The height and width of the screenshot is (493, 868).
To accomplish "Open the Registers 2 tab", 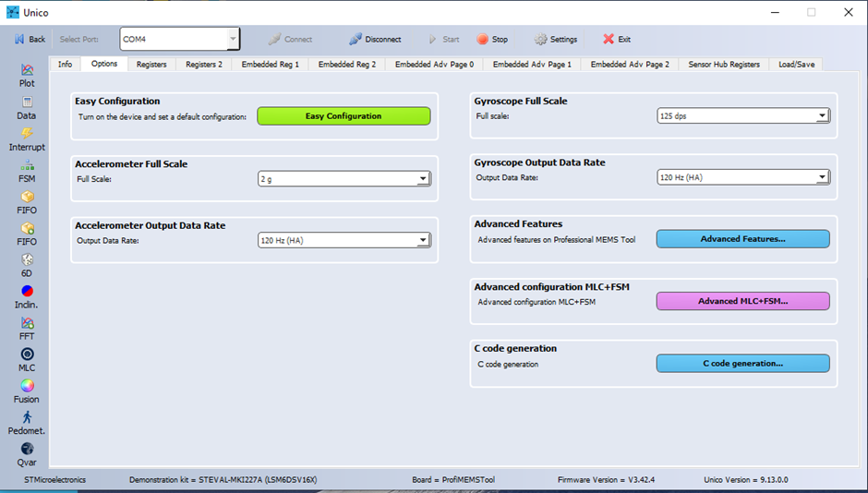I will click(204, 65).
